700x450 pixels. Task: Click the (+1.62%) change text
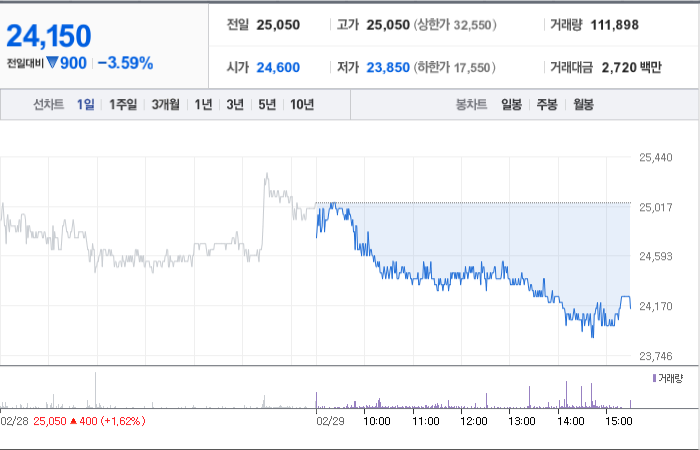(123, 421)
